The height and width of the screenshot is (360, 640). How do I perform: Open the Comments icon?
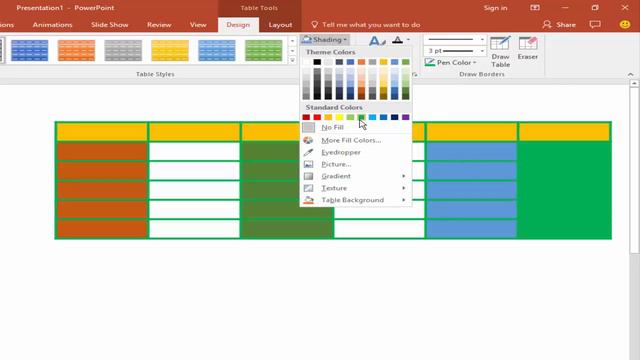coord(595,24)
